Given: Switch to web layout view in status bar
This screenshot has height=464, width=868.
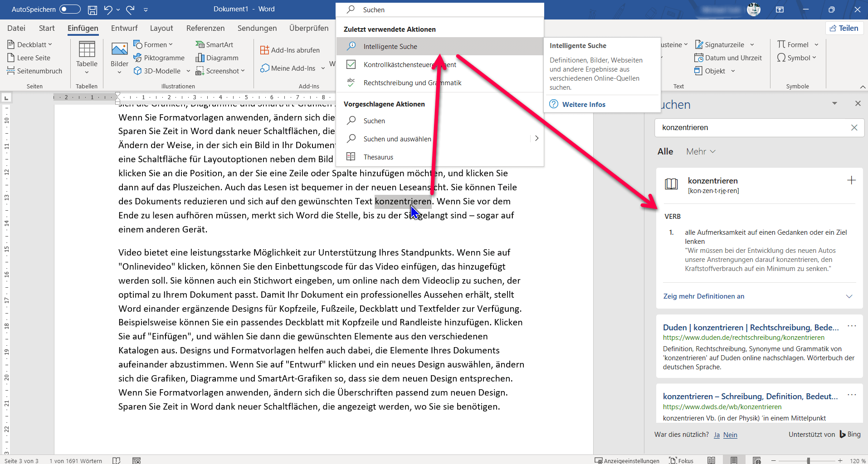Looking at the screenshot, I should 756,460.
